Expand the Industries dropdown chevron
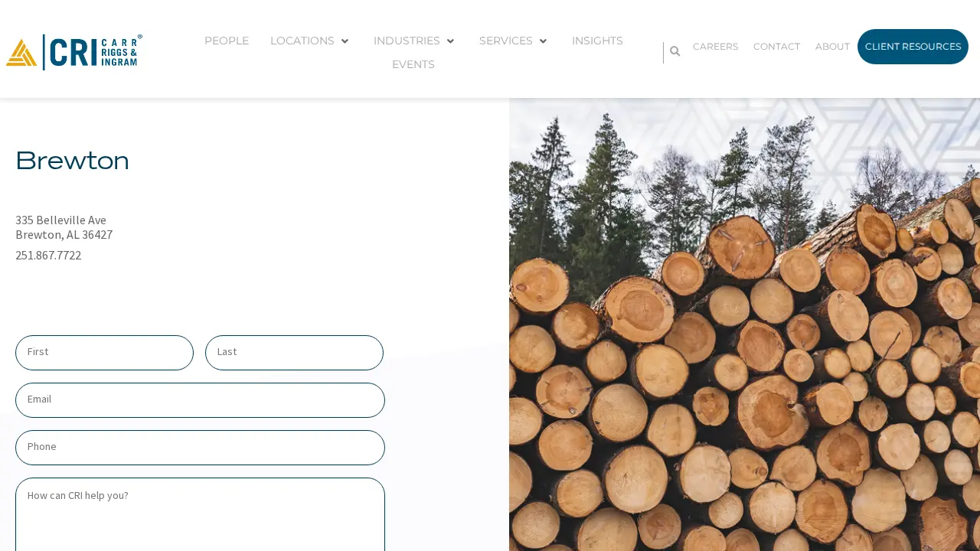980x551 pixels. click(450, 41)
